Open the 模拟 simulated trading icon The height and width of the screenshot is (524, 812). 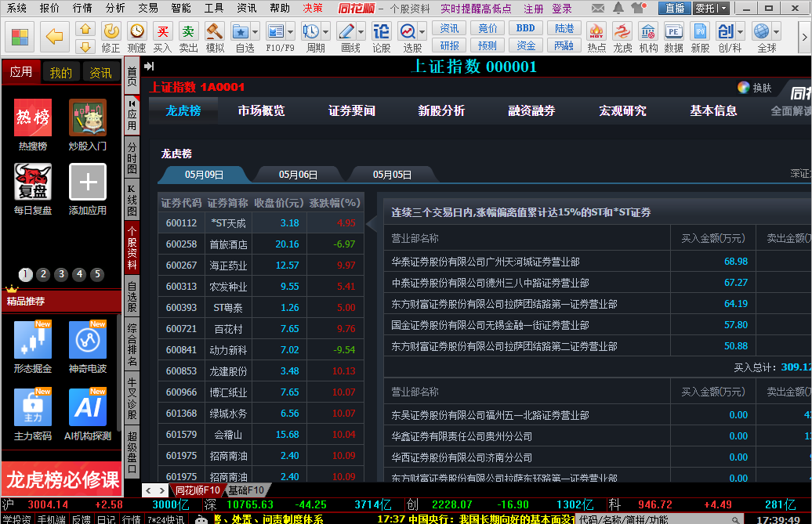215,38
